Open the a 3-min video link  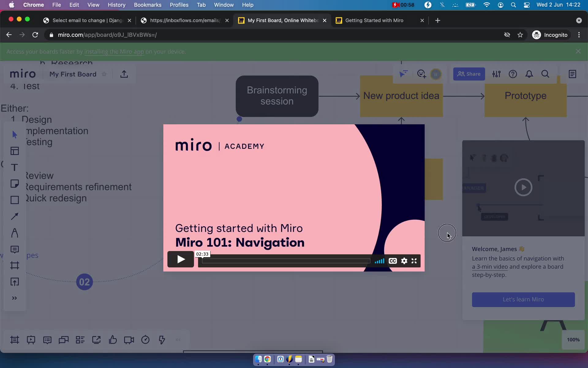pyautogui.click(x=490, y=267)
